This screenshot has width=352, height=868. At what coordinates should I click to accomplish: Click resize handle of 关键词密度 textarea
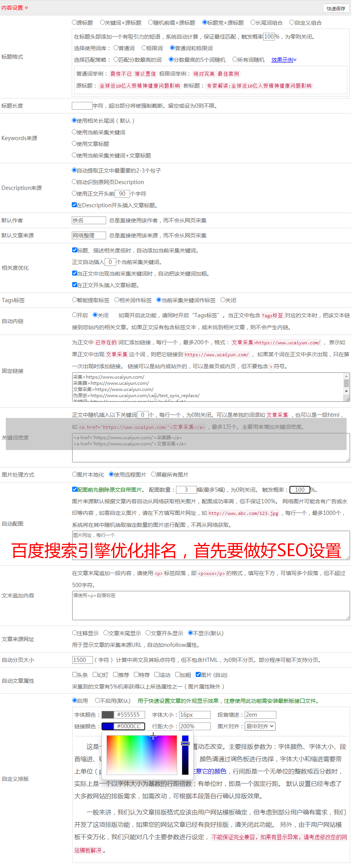(x=348, y=460)
